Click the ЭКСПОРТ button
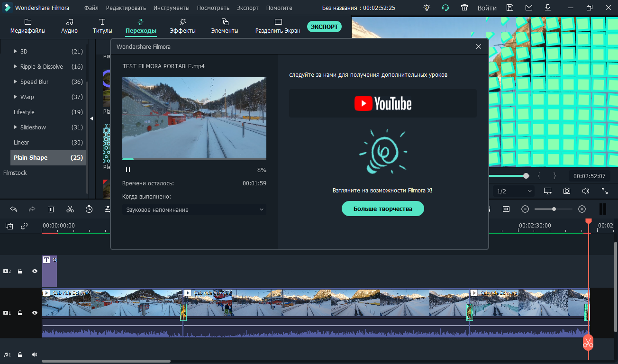 [324, 27]
